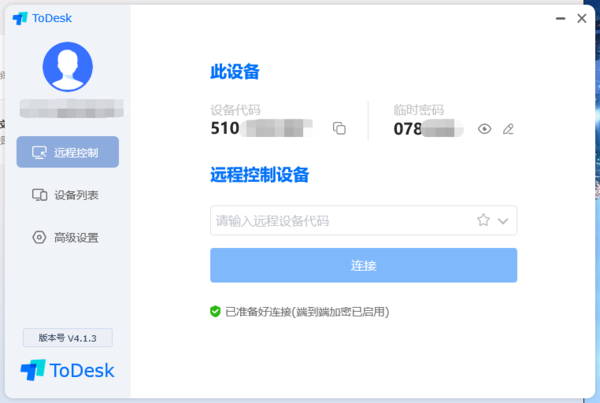
Task: Open the 远程控制 tab
Action: [x=67, y=152]
